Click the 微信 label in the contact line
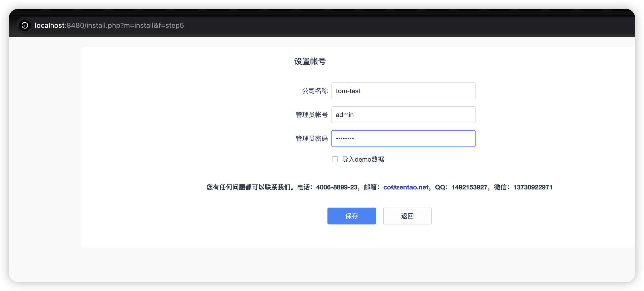This screenshot has width=644, height=291. (500, 187)
